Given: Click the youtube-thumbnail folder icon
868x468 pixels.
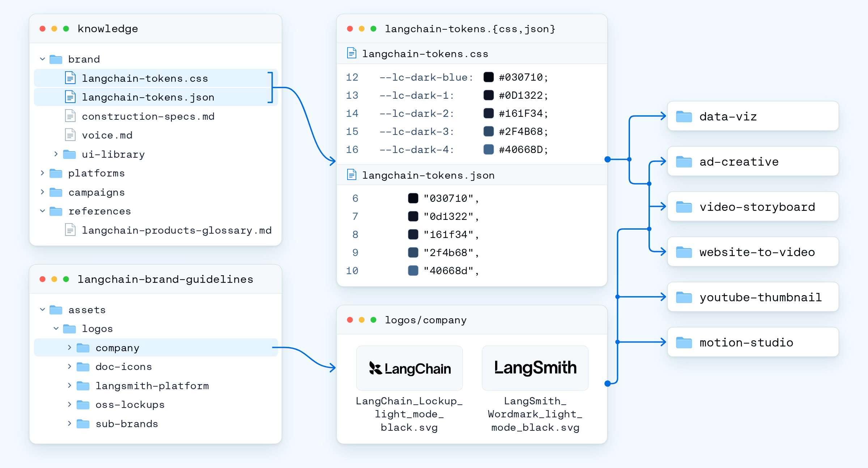Looking at the screenshot, I should (x=684, y=297).
